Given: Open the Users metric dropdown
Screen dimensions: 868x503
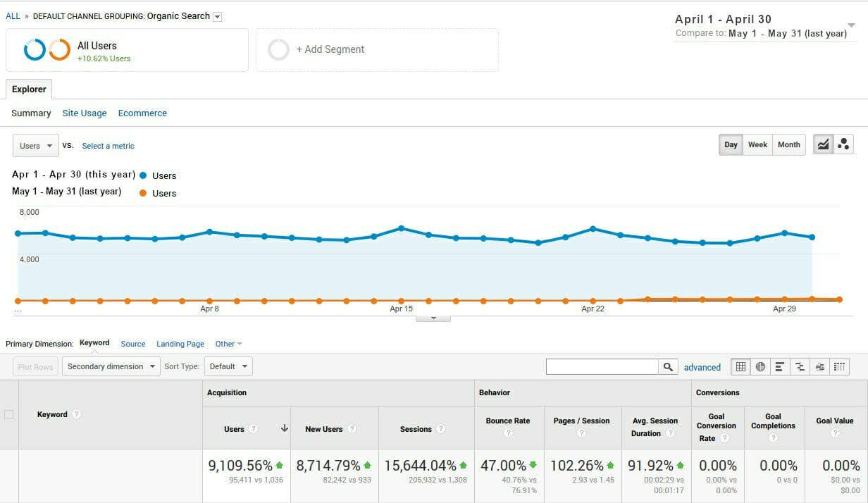Looking at the screenshot, I should tap(35, 146).
